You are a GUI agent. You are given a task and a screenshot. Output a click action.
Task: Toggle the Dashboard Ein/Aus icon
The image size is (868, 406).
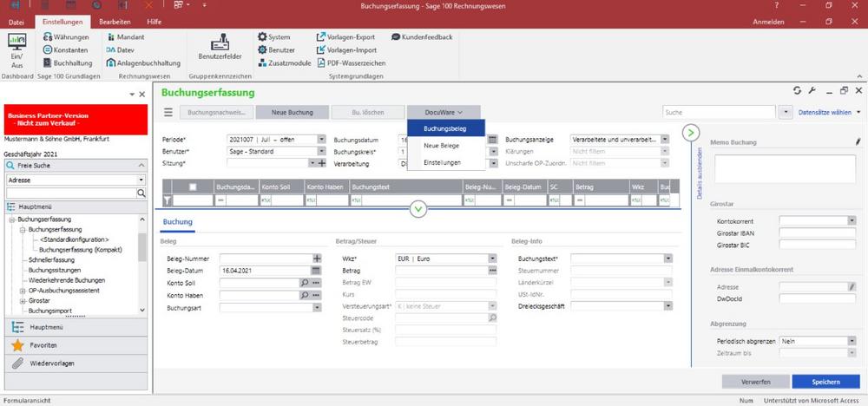click(17, 49)
